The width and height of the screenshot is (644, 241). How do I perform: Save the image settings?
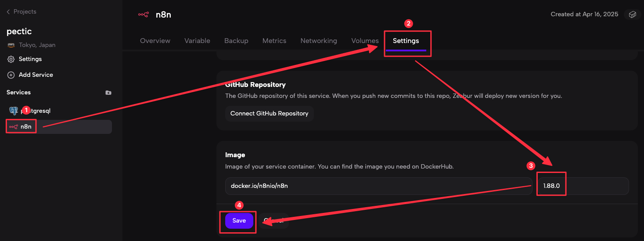[x=239, y=221]
